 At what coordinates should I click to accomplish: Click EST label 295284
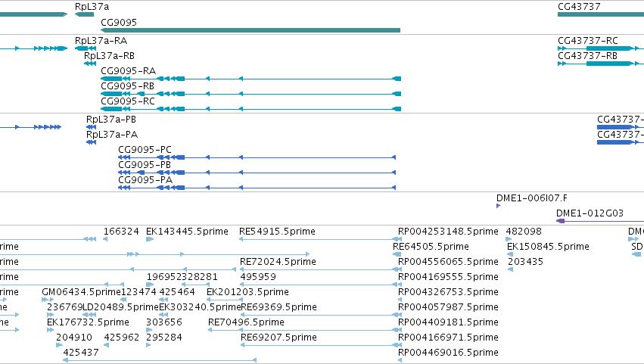pos(164,338)
